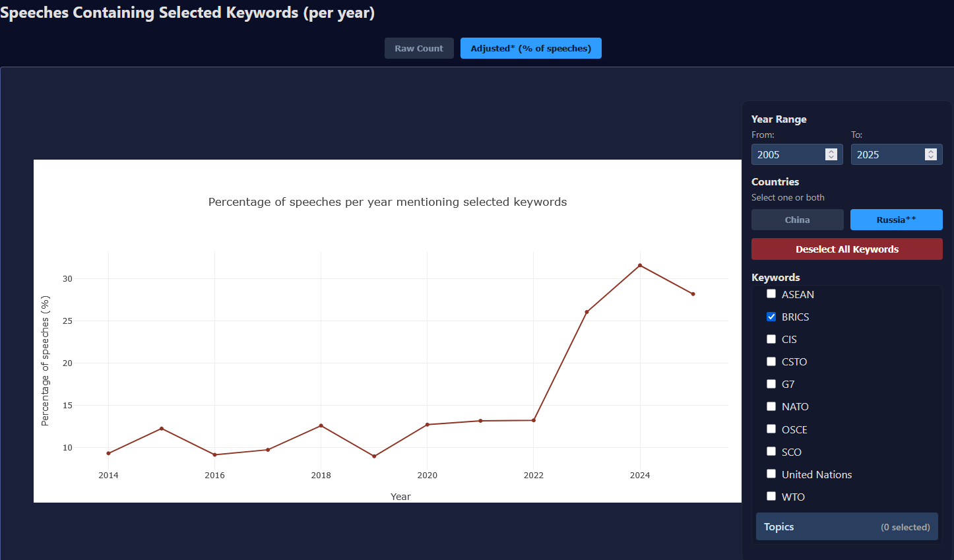Tick the SCO keyword checkbox
The width and height of the screenshot is (954, 560).
771,452
